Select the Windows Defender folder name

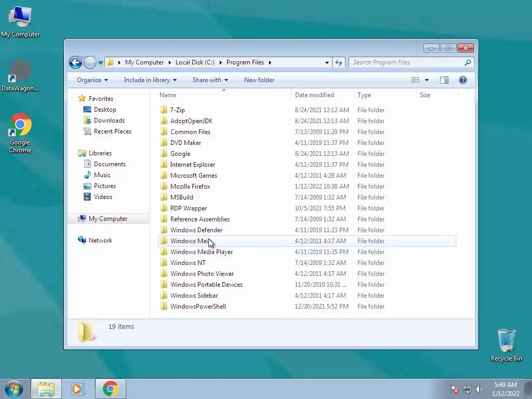coord(196,230)
